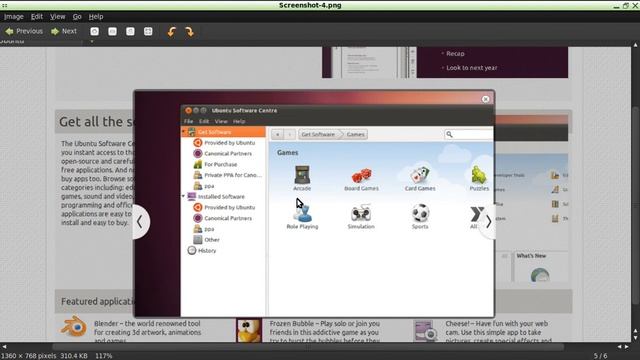Show the next lightbox slide with the right chevron
640x360 pixels.
488,222
